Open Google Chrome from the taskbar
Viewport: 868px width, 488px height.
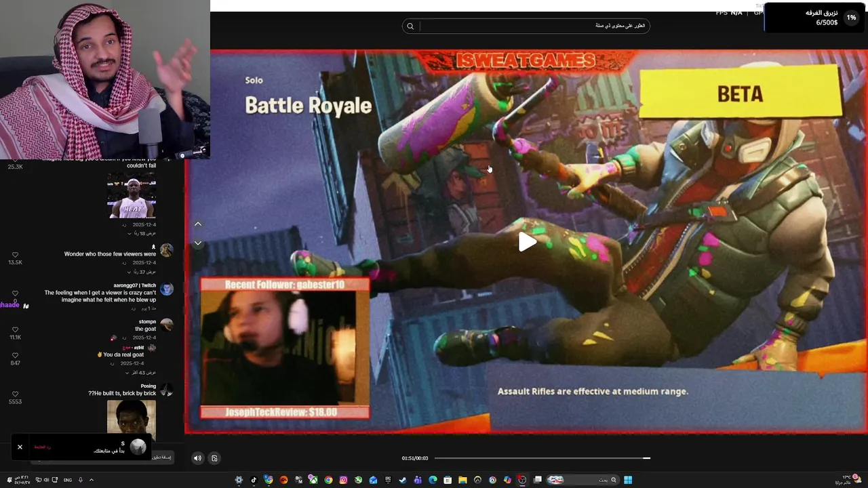(328, 480)
